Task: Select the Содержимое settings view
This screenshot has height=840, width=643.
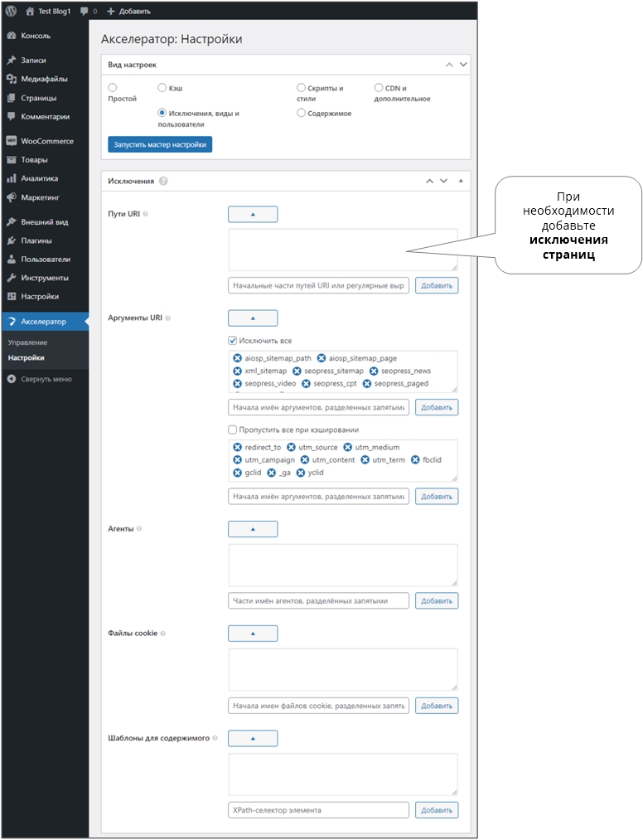Action: pyautogui.click(x=301, y=113)
